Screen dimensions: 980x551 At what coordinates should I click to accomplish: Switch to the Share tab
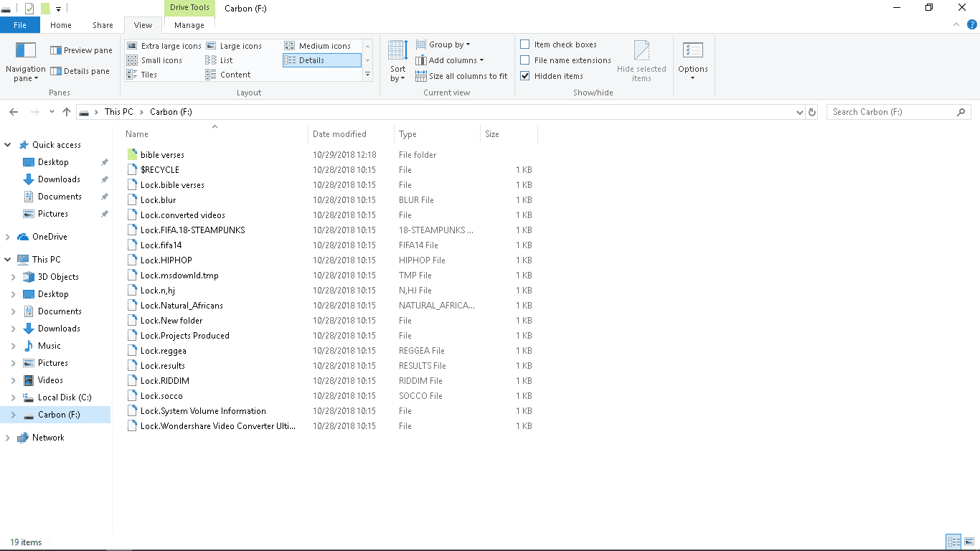click(x=103, y=25)
